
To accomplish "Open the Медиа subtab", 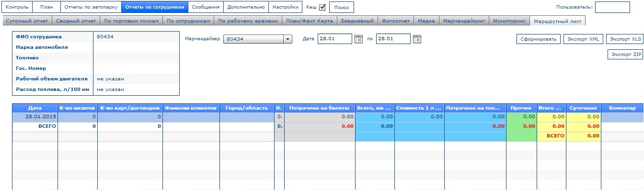I will click(x=426, y=21).
